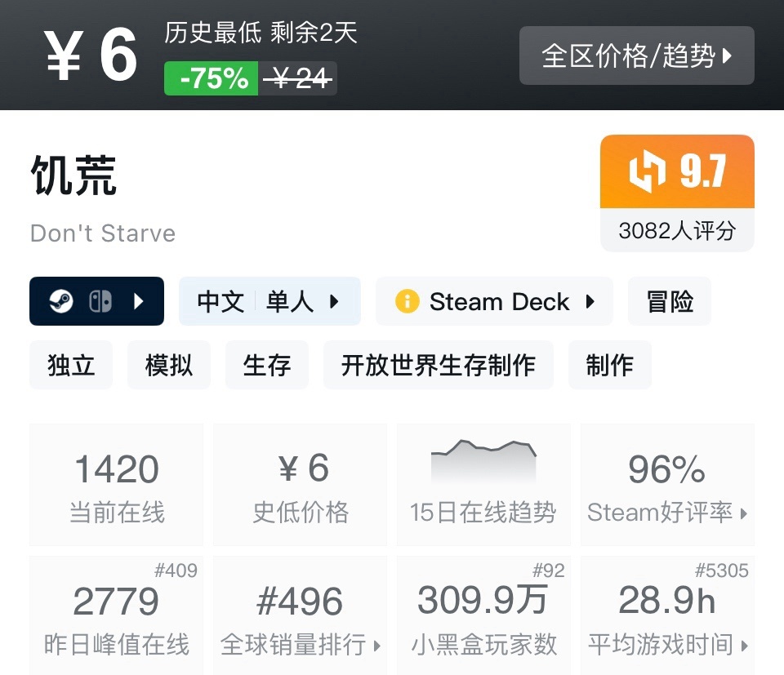The image size is (784, 675).
Task: Select the 冒险 genre tag
Action: click(670, 301)
